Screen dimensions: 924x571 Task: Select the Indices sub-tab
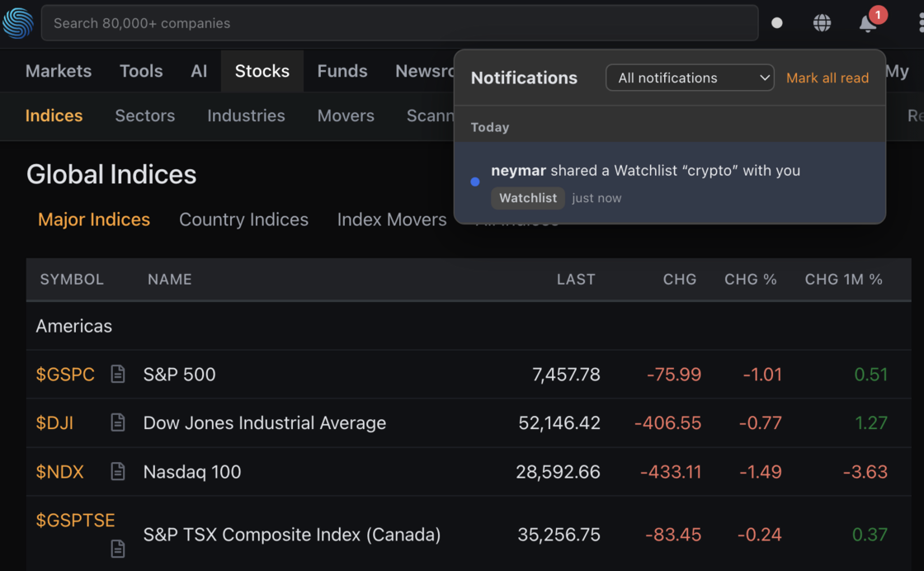54,116
